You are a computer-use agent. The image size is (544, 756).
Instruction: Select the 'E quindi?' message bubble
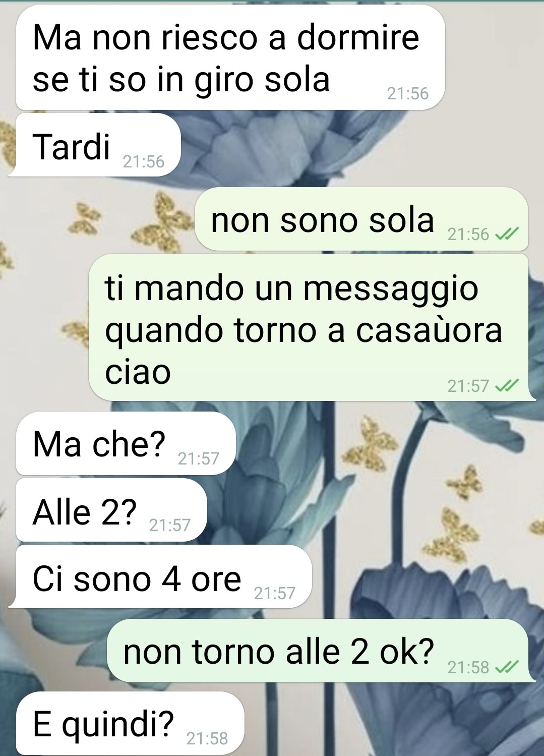(130, 723)
